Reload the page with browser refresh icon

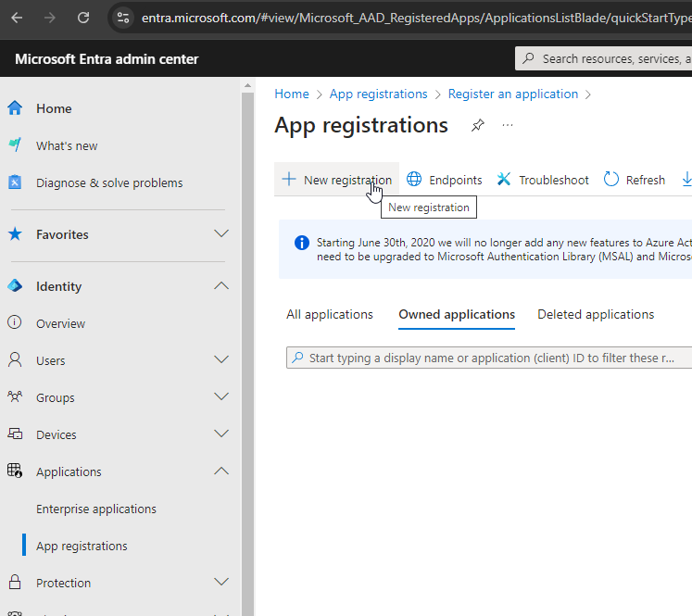(83, 18)
